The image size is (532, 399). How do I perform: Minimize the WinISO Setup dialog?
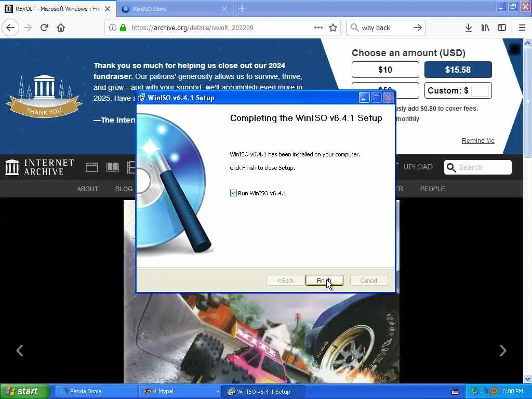click(364, 98)
